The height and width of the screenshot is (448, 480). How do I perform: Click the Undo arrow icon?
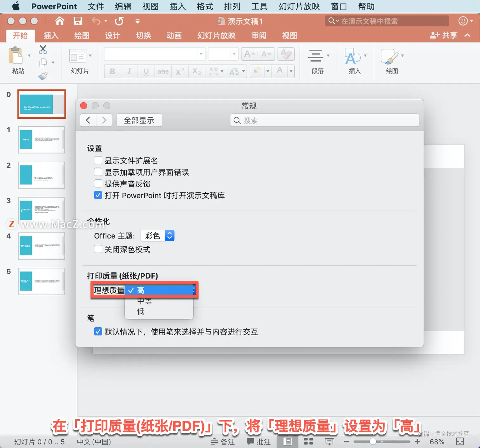tap(96, 21)
